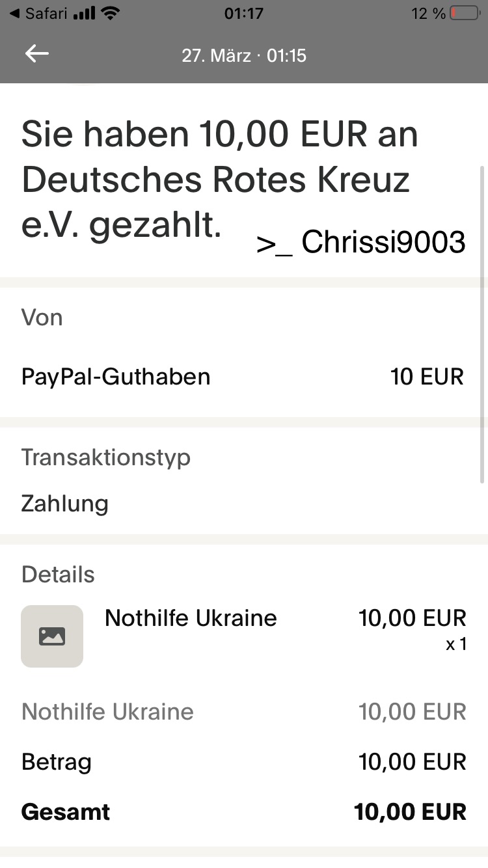488x868 pixels.
Task: Tap the Wi-Fi status icon
Action: [111, 14]
